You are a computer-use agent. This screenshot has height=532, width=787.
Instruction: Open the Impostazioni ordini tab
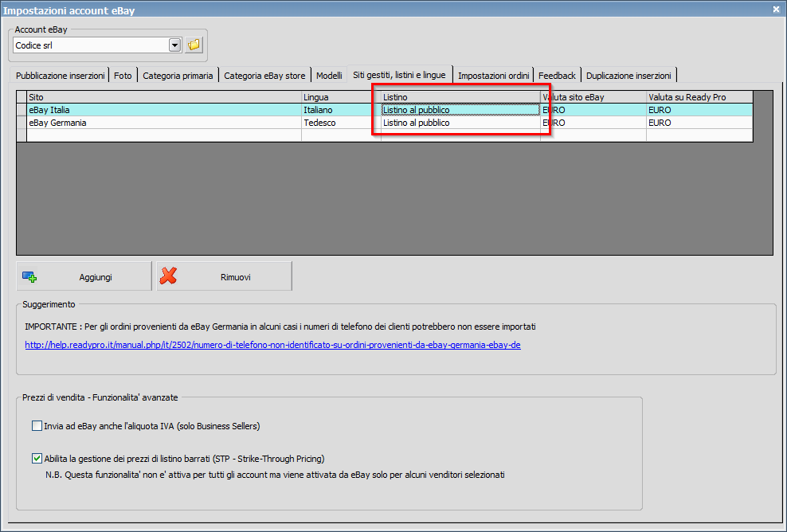click(x=493, y=76)
